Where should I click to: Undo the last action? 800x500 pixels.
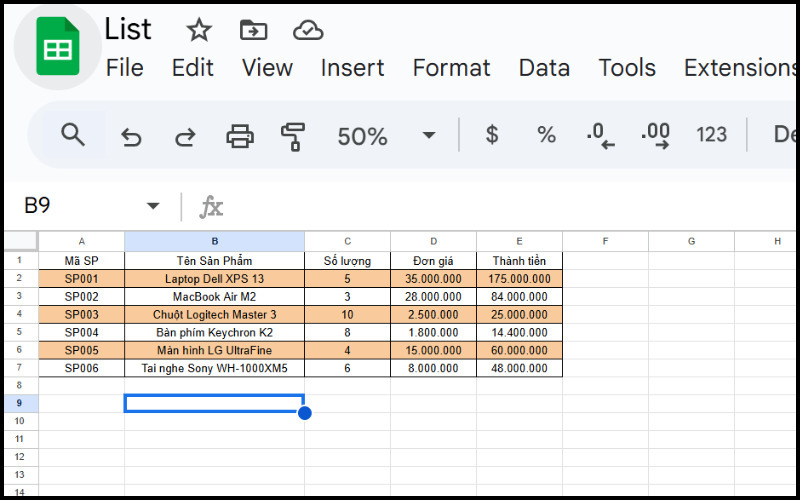click(x=131, y=136)
